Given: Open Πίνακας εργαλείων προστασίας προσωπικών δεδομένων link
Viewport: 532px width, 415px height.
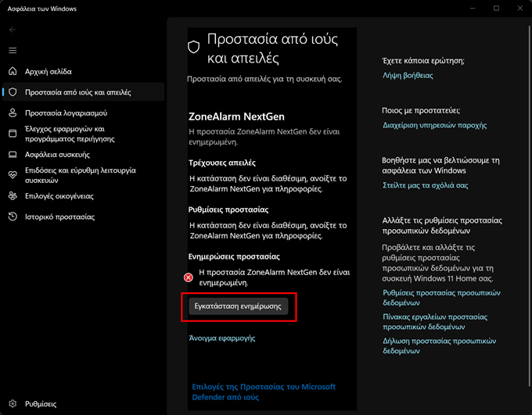Looking at the screenshot, I should coord(435,322).
